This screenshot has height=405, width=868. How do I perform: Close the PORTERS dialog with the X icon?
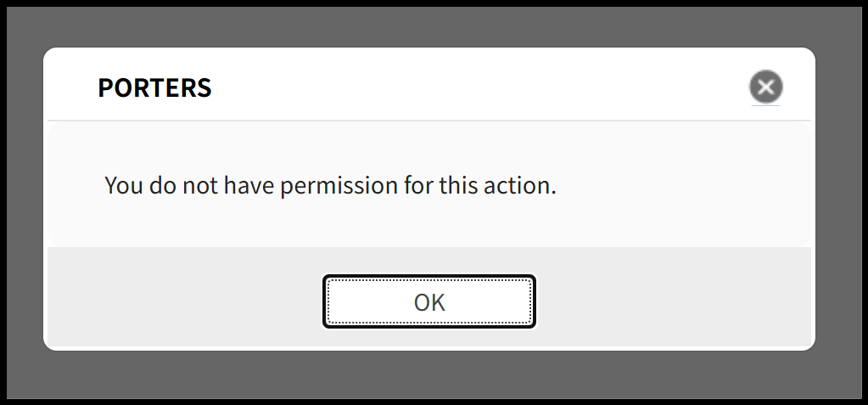tap(765, 87)
